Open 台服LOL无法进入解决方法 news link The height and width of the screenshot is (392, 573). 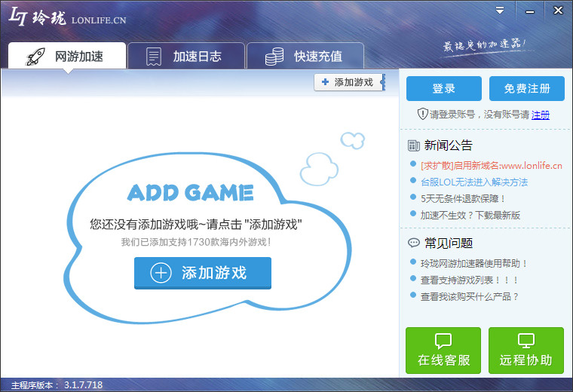coord(474,182)
